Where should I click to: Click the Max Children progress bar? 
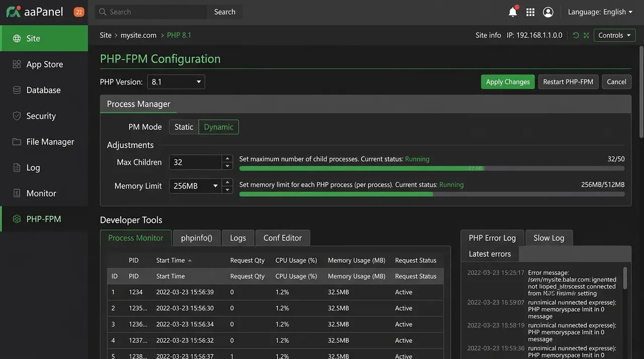click(432, 168)
